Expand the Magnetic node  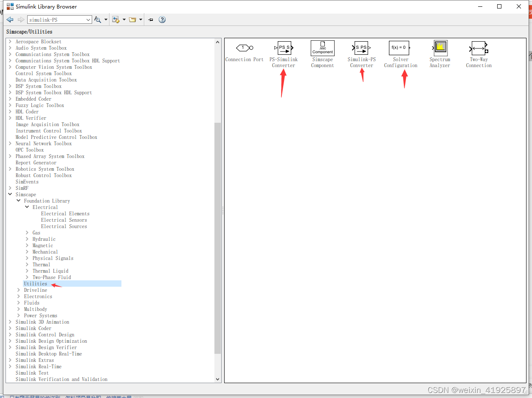(x=27, y=246)
